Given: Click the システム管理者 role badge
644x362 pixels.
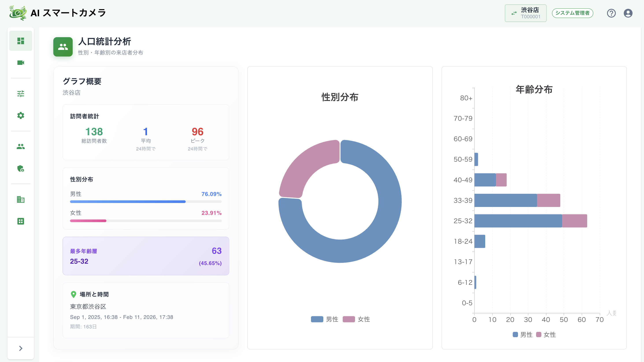Looking at the screenshot, I should point(572,13).
